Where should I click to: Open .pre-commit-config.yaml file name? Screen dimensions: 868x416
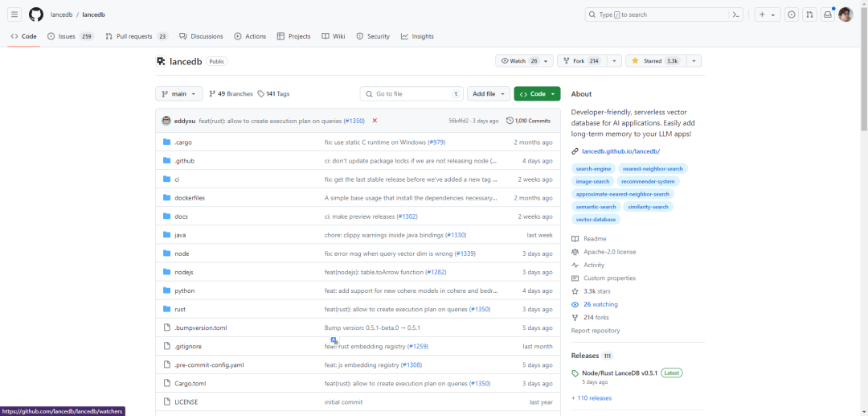point(209,365)
